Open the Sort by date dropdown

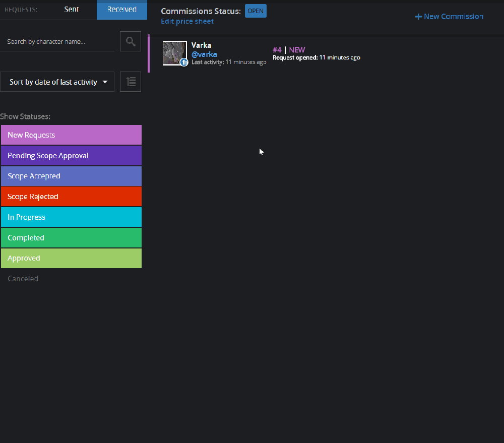tap(57, 82)
